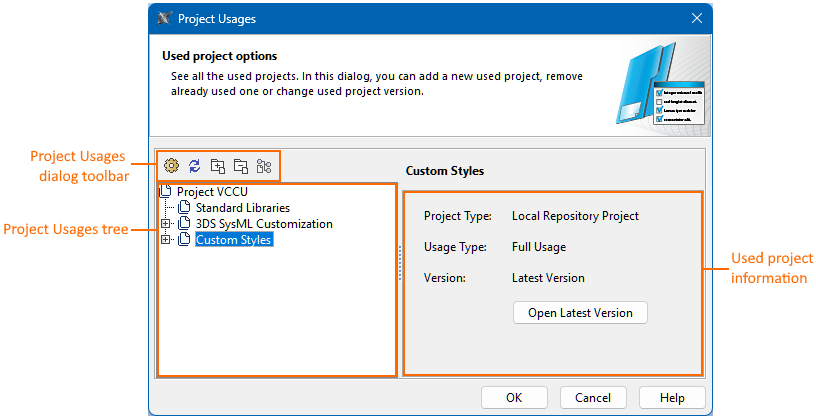Viewport: 816px width, 418px height.
Task: Select Project VCCU in the tree
Action: coord(212,191)
